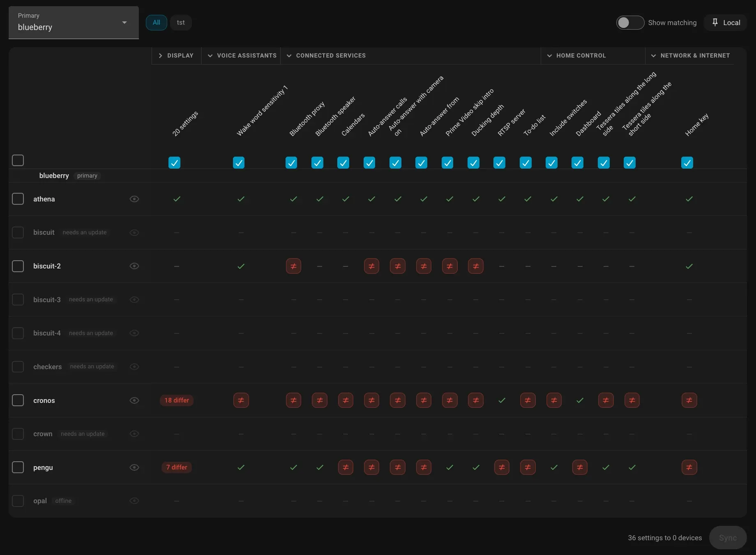Select the All filter tab

point(157,23)
